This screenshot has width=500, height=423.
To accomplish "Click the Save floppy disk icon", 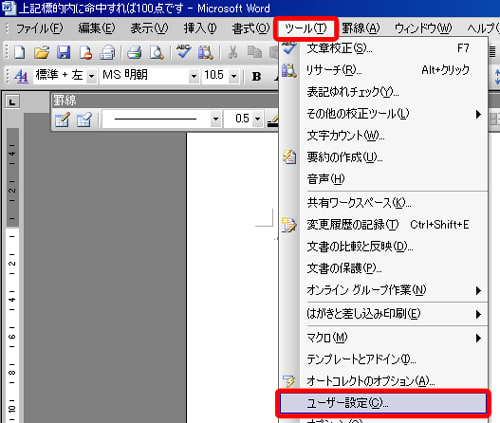I will point(63,53).
